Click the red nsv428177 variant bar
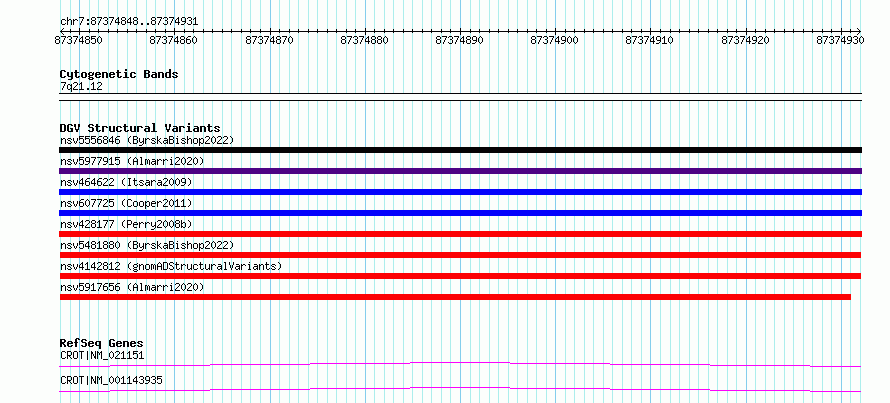The image size is (890, 403). click(460, 234)
